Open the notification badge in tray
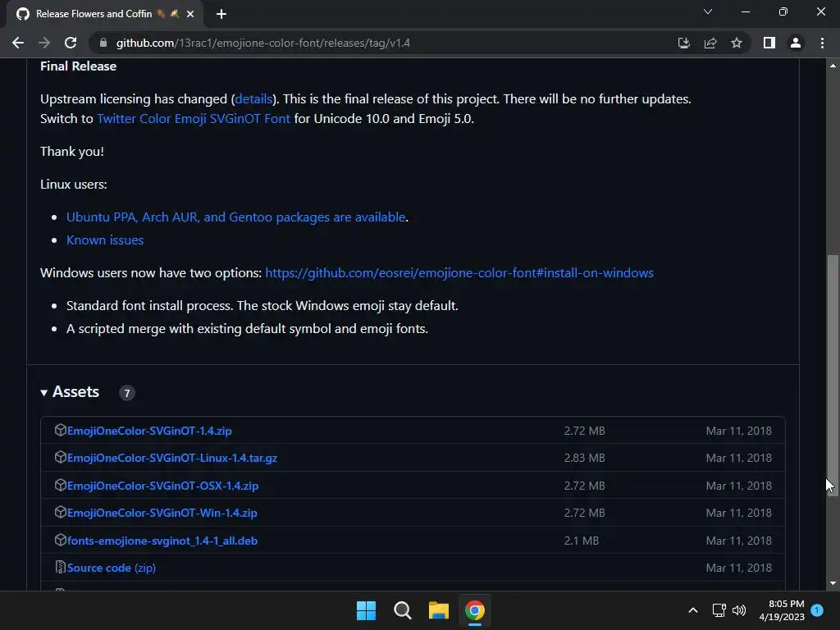Viewport: 840px width, 630px height. point(817,610)
